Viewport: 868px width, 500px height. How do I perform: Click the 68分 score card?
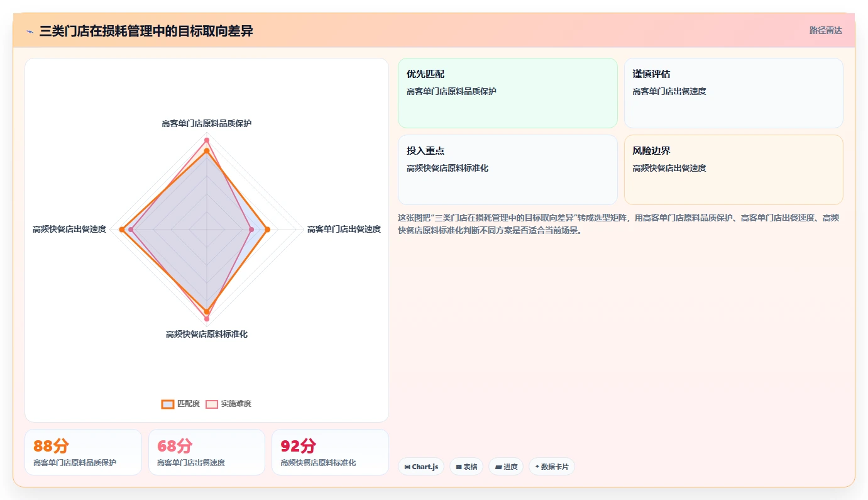(x=207, y=452)
